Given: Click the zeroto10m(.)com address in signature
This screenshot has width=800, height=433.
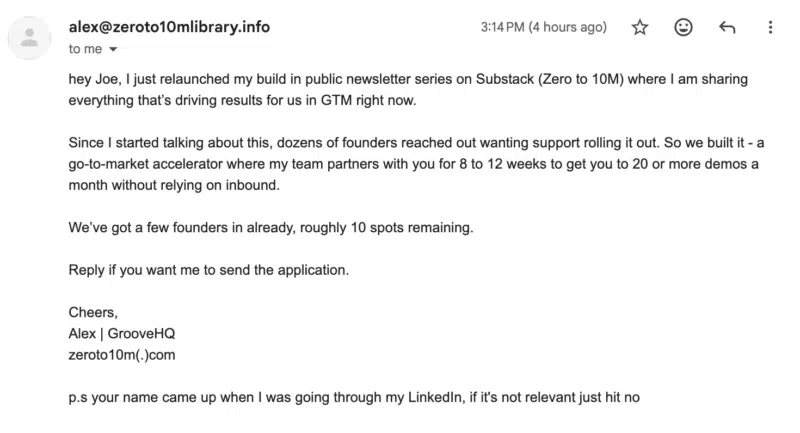Looking at the screenshot, I should (124, 354).
